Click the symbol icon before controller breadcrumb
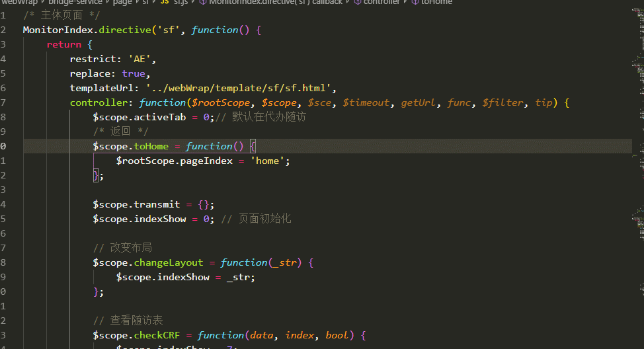The width and height of the screenshot is (644, 349). (x=358, y=2)
